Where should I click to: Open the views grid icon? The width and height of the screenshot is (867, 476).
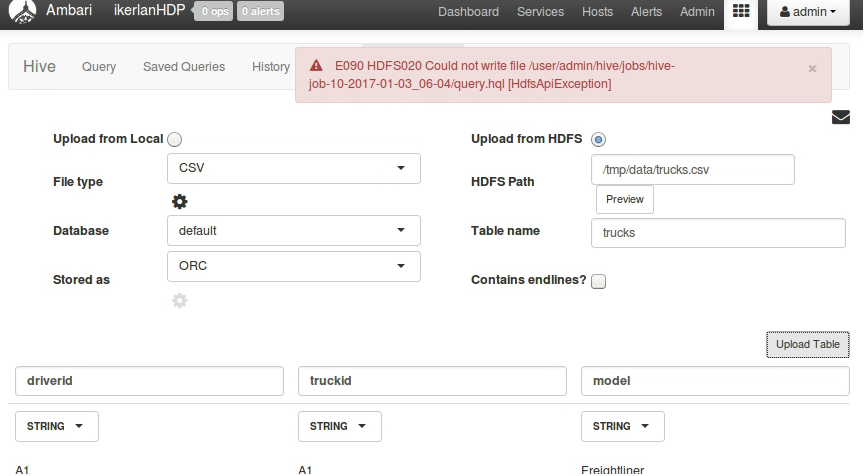click(x=741, y=12)
